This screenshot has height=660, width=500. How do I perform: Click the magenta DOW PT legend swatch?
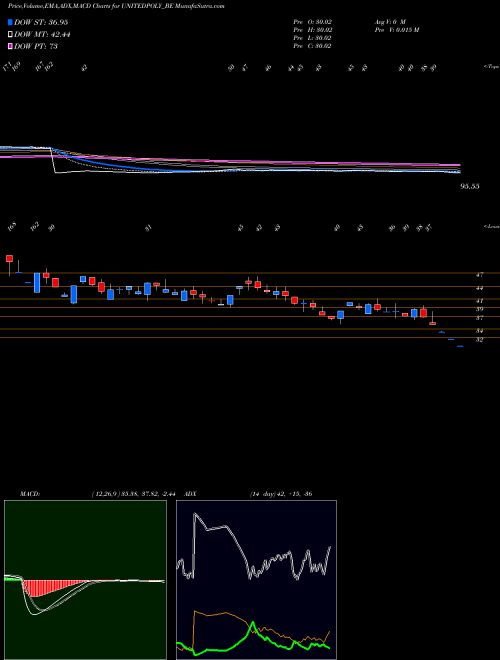click(x=10, y=46)
